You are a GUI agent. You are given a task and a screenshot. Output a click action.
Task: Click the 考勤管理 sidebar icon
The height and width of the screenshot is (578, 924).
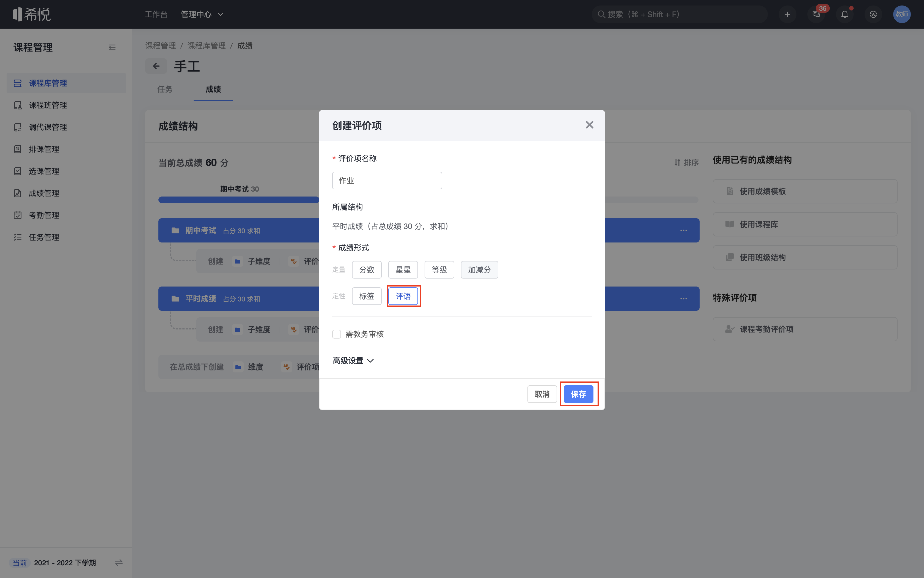point(18,215)
